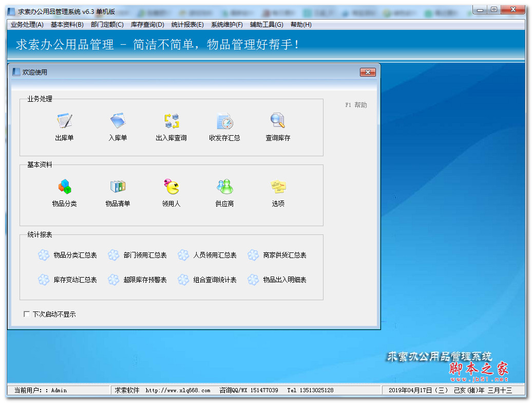Open 基本资料(B) menu
The height and width of the screenshot is (403, 532).
(67, 25)
